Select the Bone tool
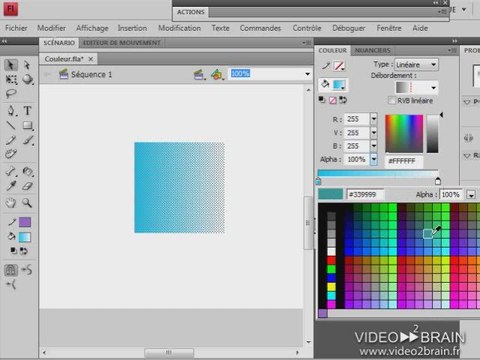The width and height of the screenshot is (480, 360). [11, 171]
